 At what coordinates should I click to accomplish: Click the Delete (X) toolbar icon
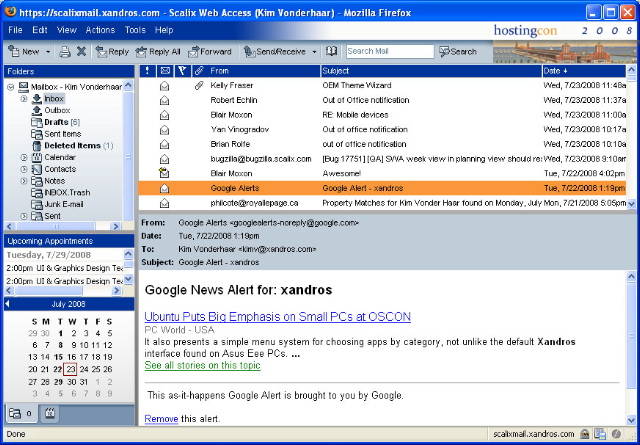(x=81, y=51)
